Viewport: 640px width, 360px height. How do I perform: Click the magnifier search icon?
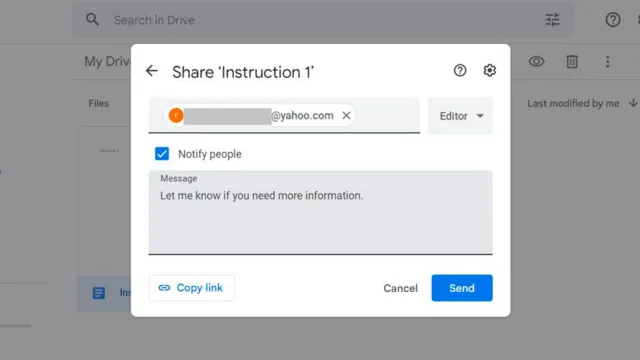tap(92, 20)
